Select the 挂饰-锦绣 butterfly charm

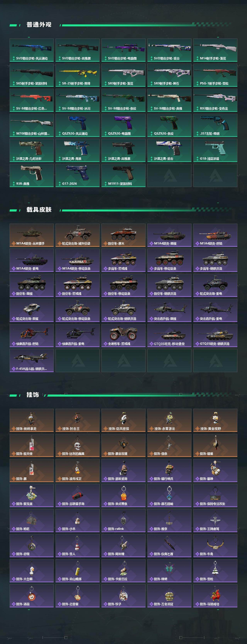pyautogui.click(x=169, y=571)
